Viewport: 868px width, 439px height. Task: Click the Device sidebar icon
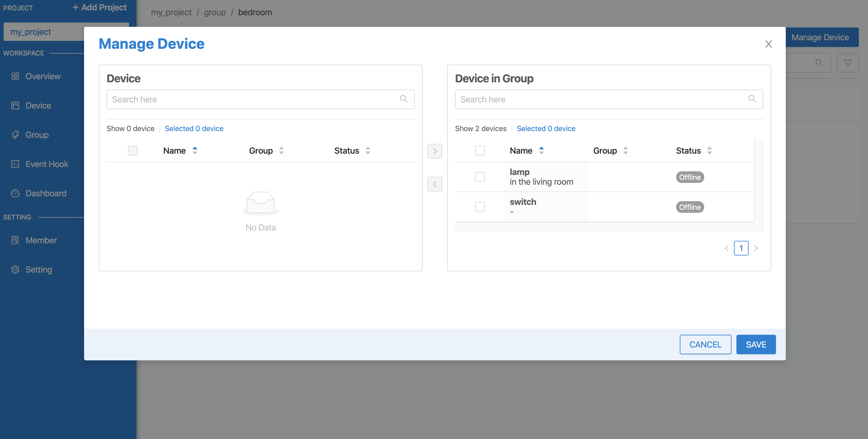tap(15, 105)
